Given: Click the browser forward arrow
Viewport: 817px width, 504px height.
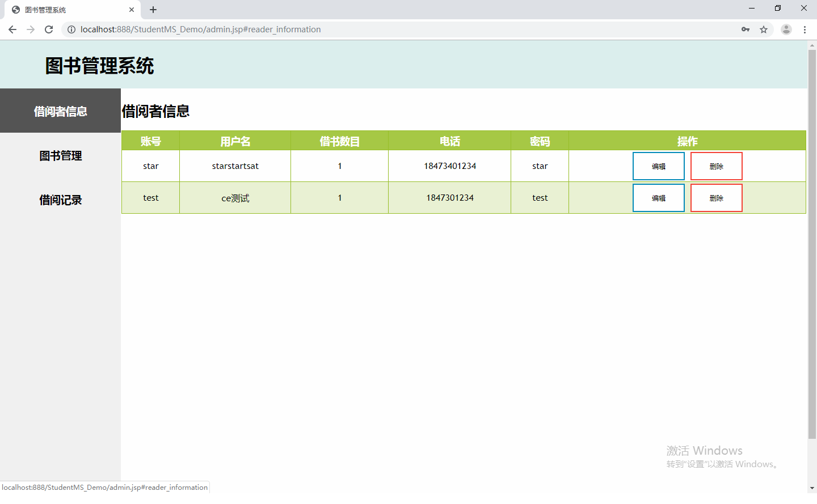Looking at the screenshot, I should [31, 29].
